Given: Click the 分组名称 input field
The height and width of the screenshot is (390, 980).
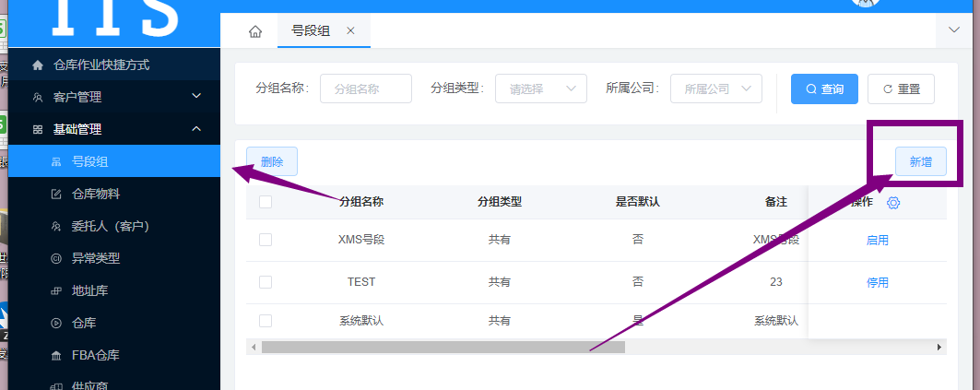Looking at the screenshot, I should coord(366,89).
